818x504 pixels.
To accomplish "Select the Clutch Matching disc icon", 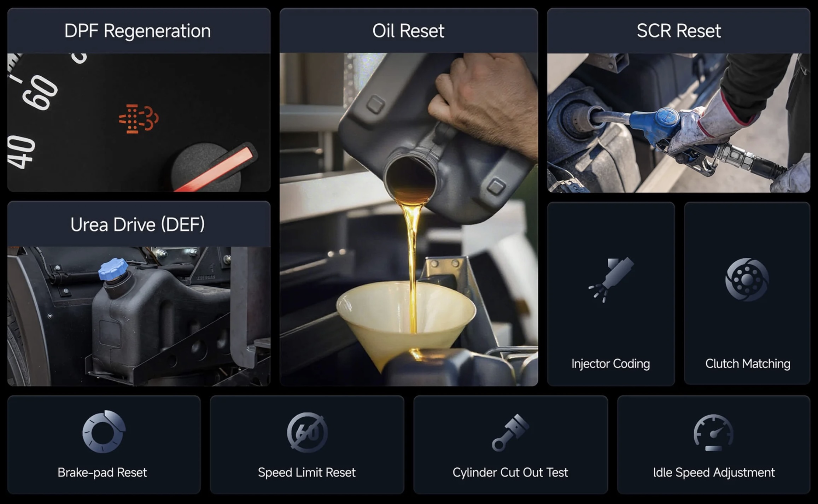I will point(747,280).
